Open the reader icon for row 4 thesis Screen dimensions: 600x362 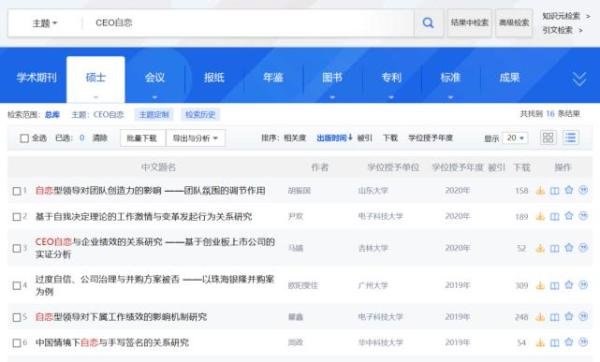pos(554,285)
